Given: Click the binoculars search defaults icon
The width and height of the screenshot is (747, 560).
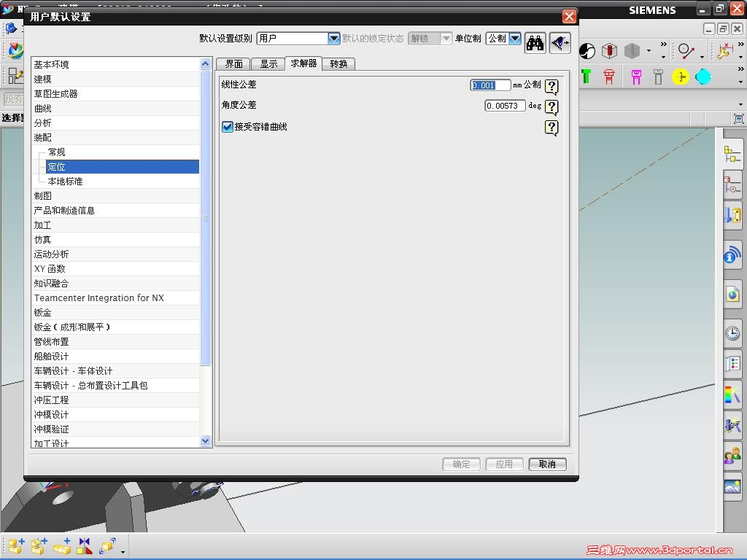Looking at the screenshot, I should tap(535, 43).
